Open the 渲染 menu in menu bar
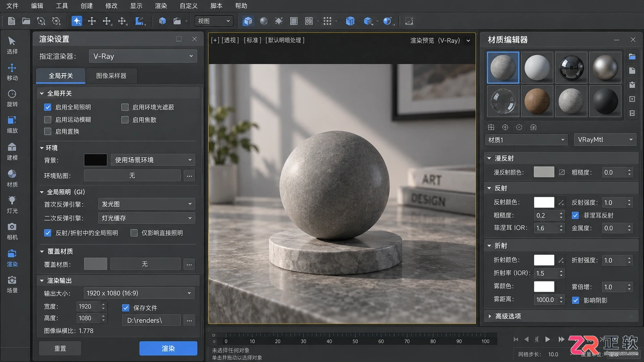 [161, 6]
